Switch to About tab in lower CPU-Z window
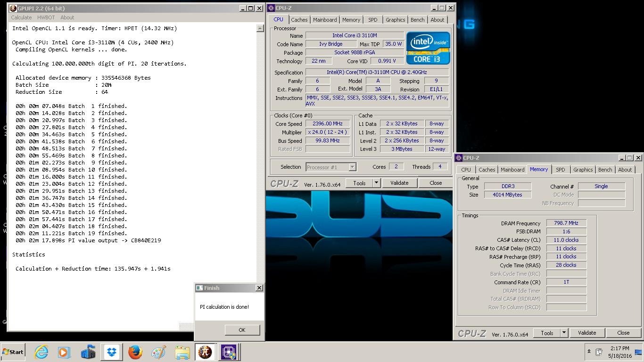 [x=625, y=170]
